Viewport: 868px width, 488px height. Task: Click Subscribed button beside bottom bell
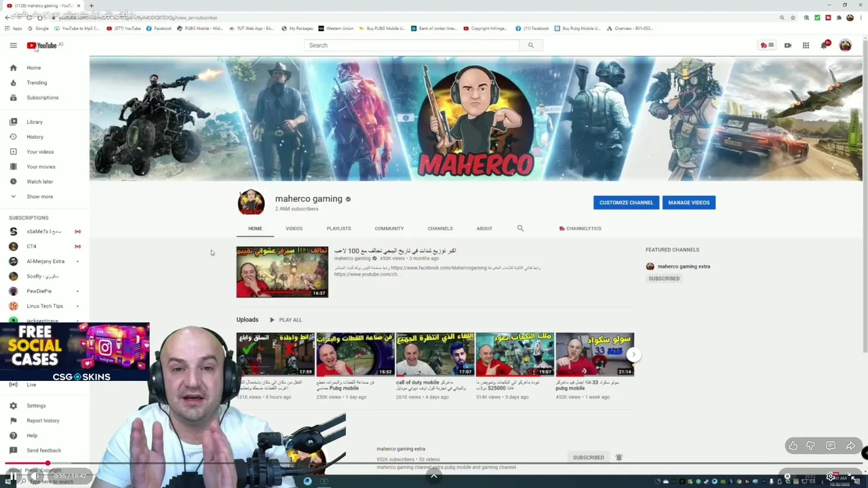[589, 457]
